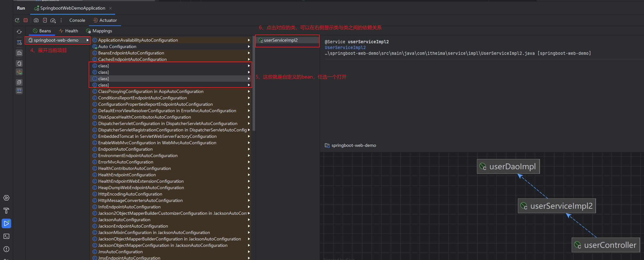The width and height of the screenshot is (644, 260).
Task: Open the Mappings tab
Action: [x=99, y=31]
